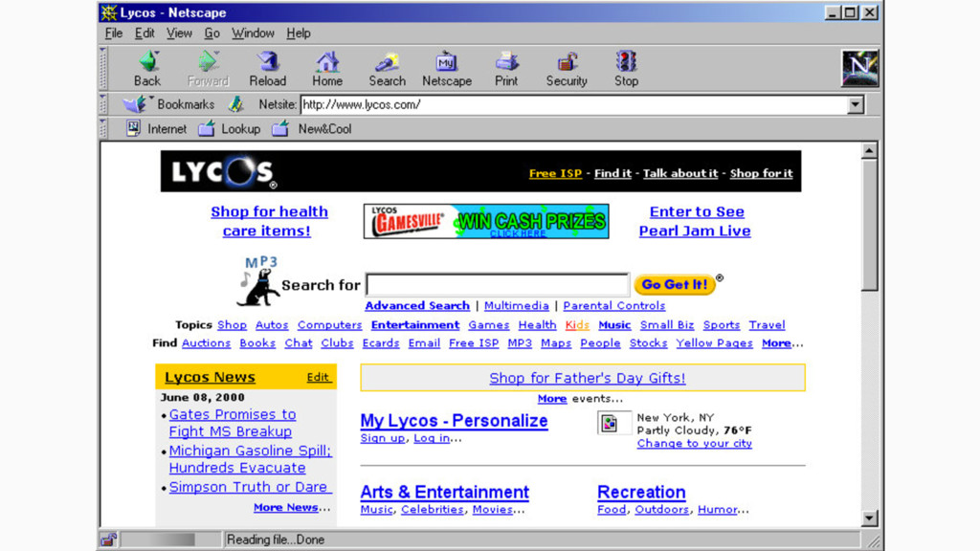Open the Arts & Entertainment category
This screenshot has height=551, width=980.
(444, 493)
